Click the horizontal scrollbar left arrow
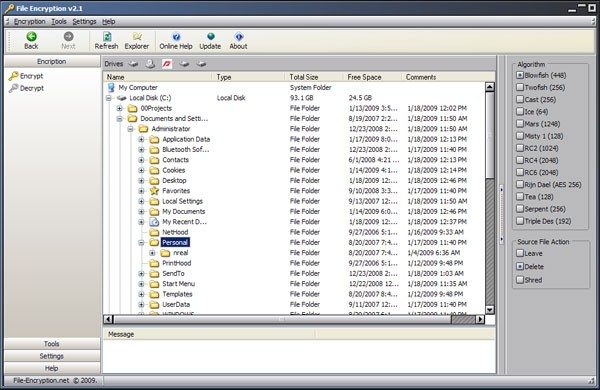This screenshot has width=600, height=390. pos(108,319)
